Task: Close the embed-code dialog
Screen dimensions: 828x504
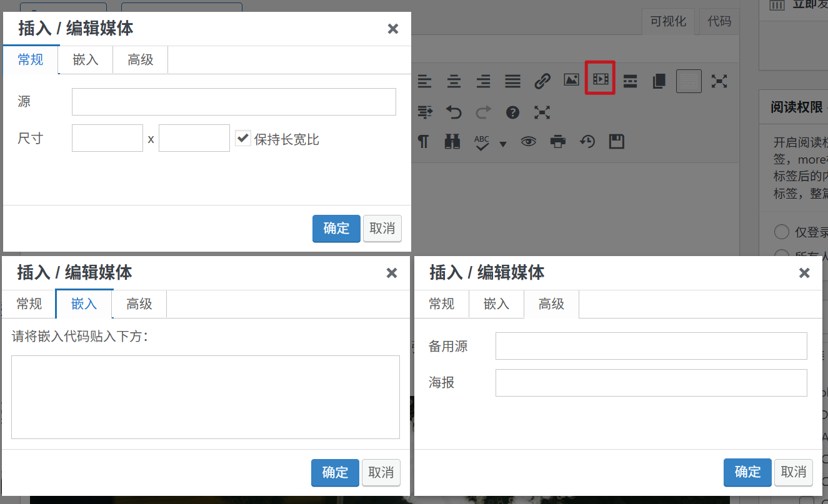Action: click(392, 273)
